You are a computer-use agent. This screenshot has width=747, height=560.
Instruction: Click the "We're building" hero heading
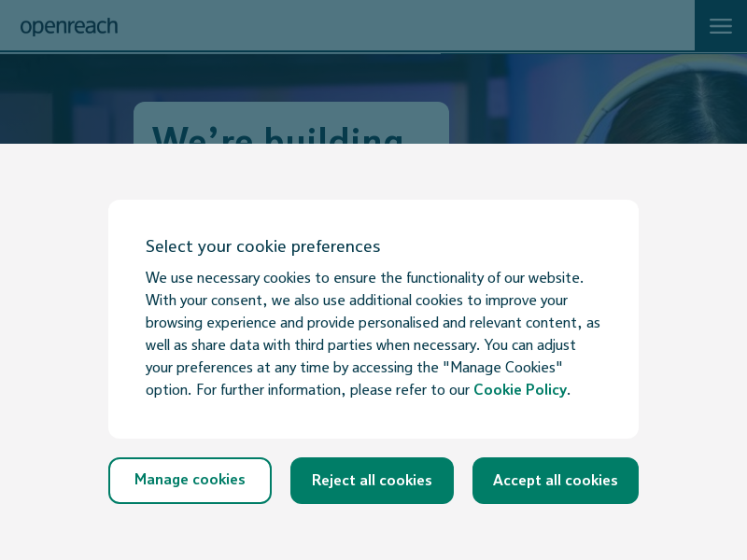pos(278,133)
